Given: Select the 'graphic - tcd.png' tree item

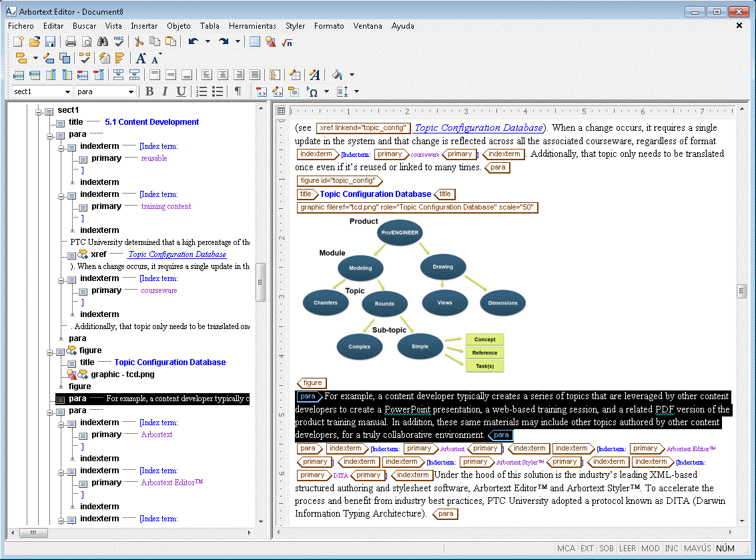Looking at the screenshot, I should pyautogui.click(x=123, y=374).
